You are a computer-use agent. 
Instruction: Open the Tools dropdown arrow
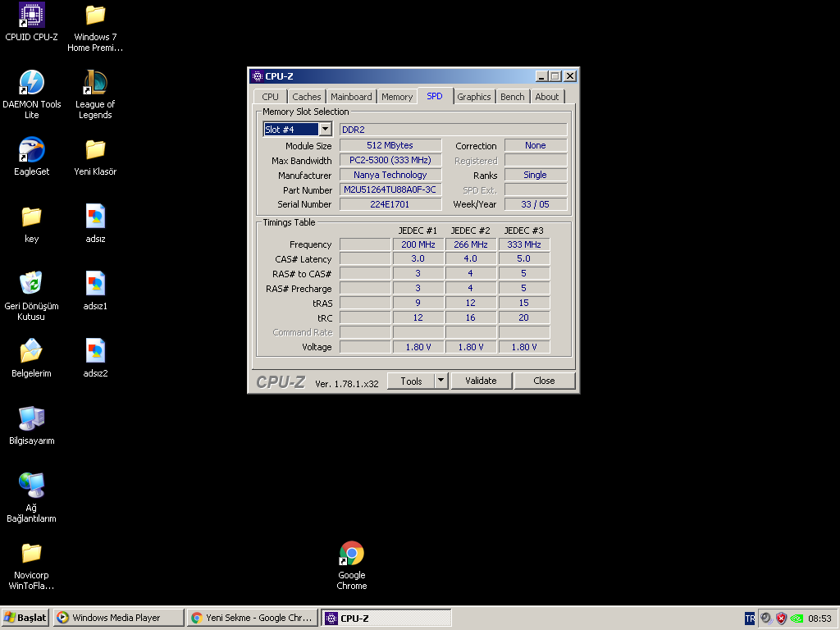(x=441, y=381)
